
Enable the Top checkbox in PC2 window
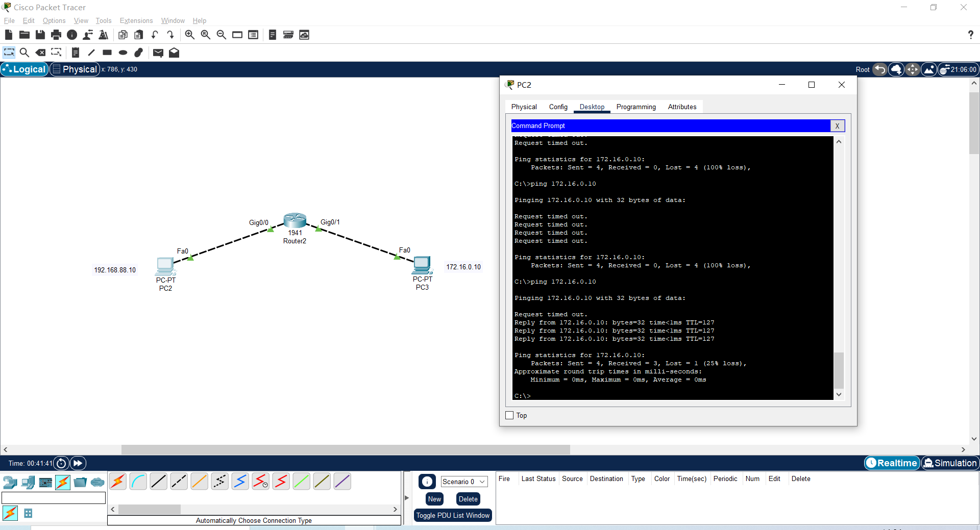[x=509, y=415]
